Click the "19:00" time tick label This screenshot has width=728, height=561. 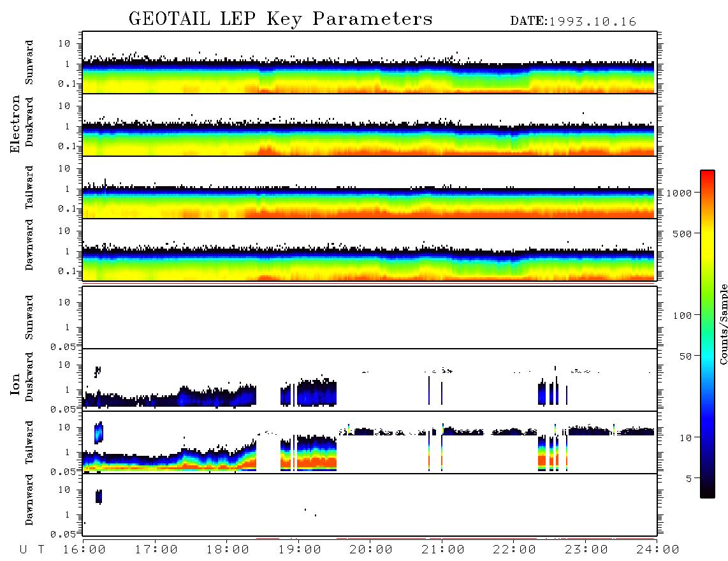[x=300, y=550]
